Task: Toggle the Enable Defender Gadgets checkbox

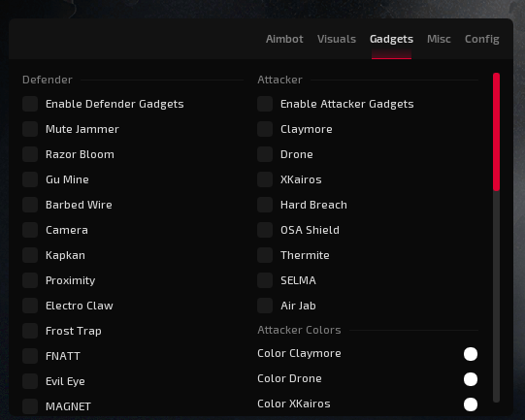Action: click(x=30, y=104)
